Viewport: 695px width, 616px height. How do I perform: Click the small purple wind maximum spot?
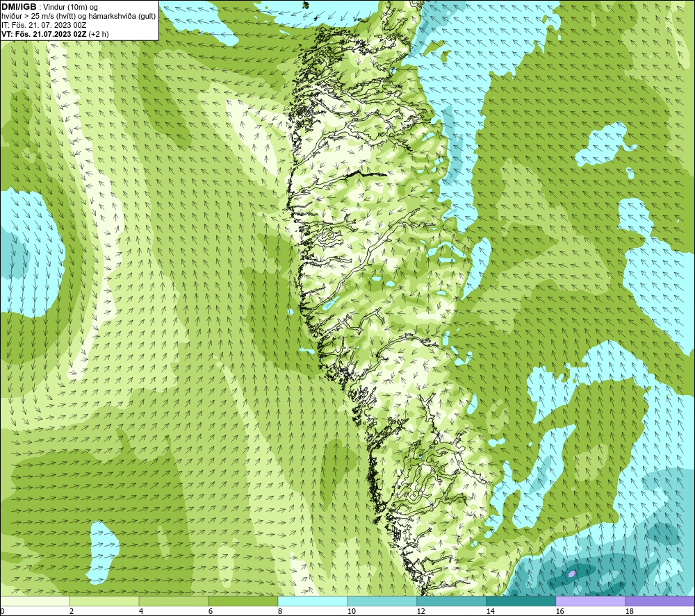(572, 574)
